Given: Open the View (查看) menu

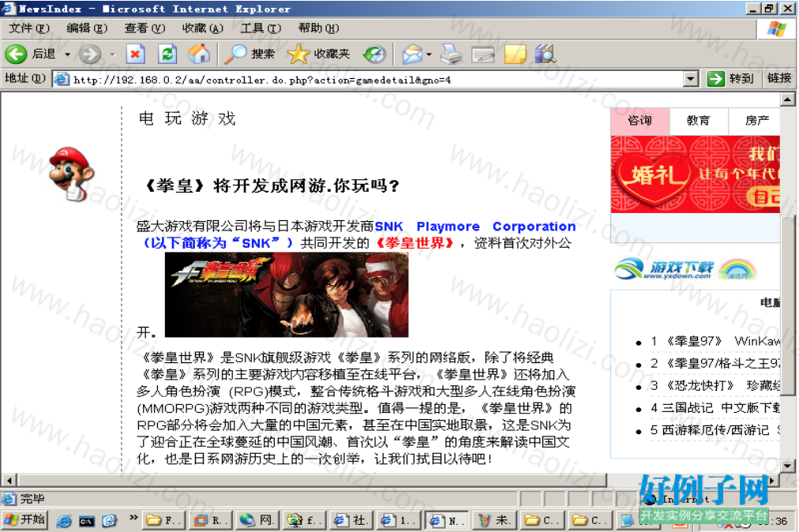Looking at the screenshot, I should tap(144, 28).
